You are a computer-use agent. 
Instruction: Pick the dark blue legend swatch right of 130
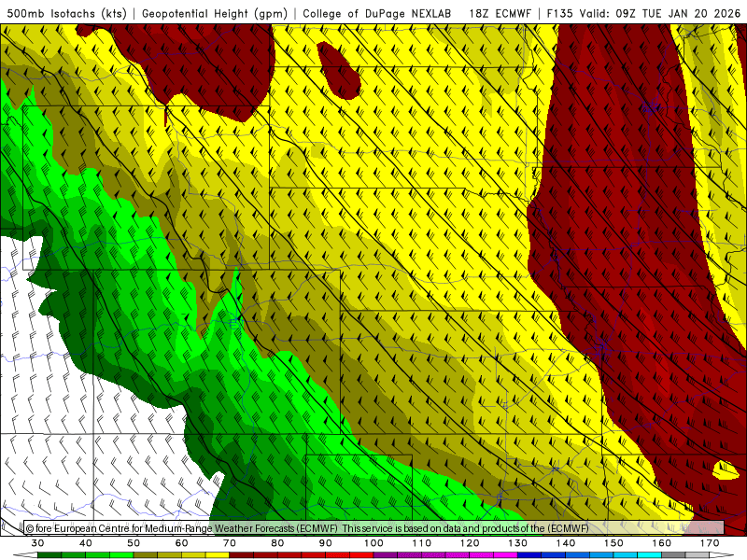coord(529,555)
